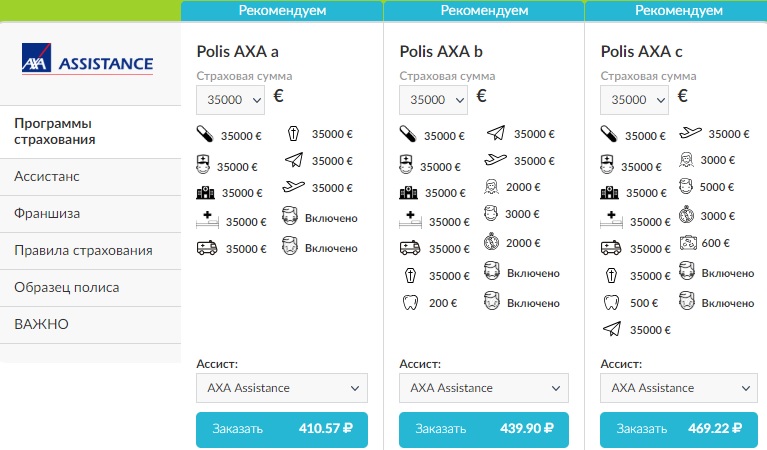Open the Правила страхования sidebar tab
Viewport: 767px width, 450px height.
(x=83, y=250)
